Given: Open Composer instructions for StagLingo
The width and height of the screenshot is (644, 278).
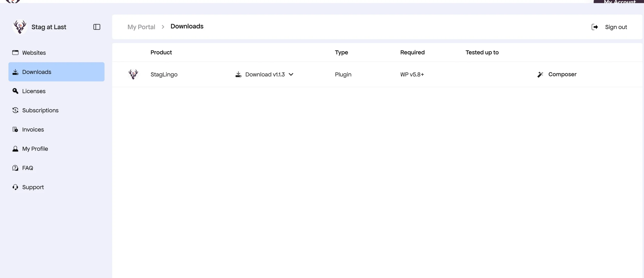Looking at the screenshot, I should (557, 74).
